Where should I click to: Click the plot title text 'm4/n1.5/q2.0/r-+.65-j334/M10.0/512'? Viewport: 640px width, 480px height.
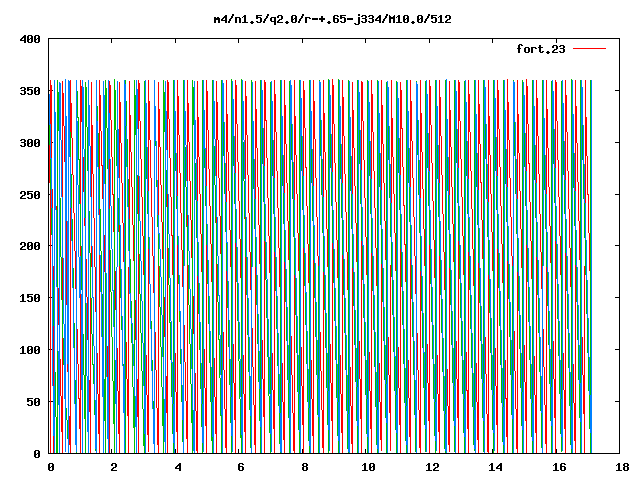pyautogui.click(x=333, y=19)
